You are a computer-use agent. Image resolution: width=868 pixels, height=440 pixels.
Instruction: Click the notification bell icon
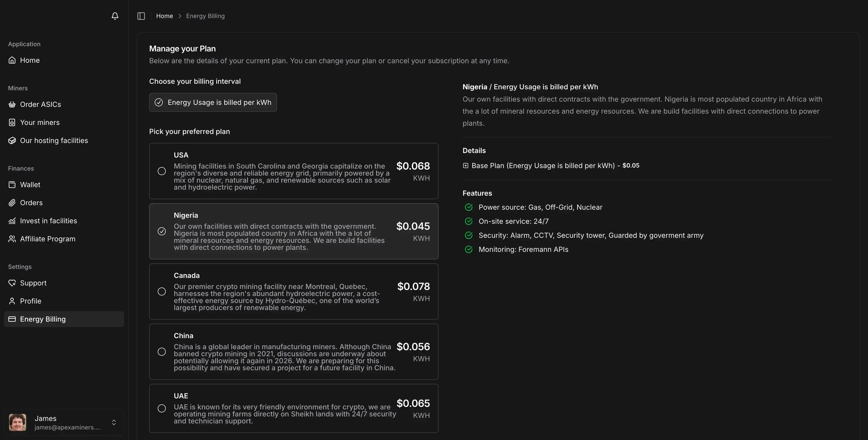(115, 16)
